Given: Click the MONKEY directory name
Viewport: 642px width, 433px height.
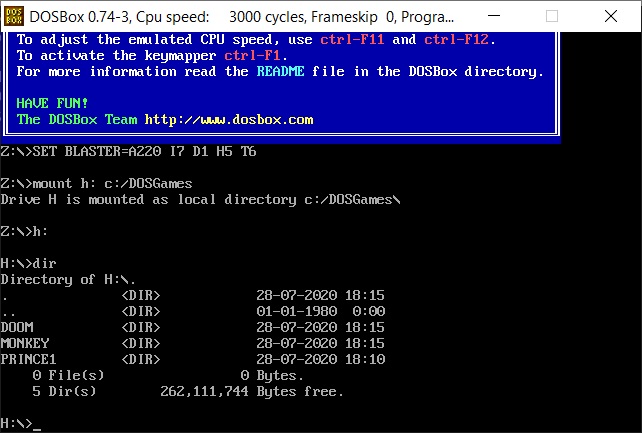Looking at the screenshot, I should [x=25, y=343].
